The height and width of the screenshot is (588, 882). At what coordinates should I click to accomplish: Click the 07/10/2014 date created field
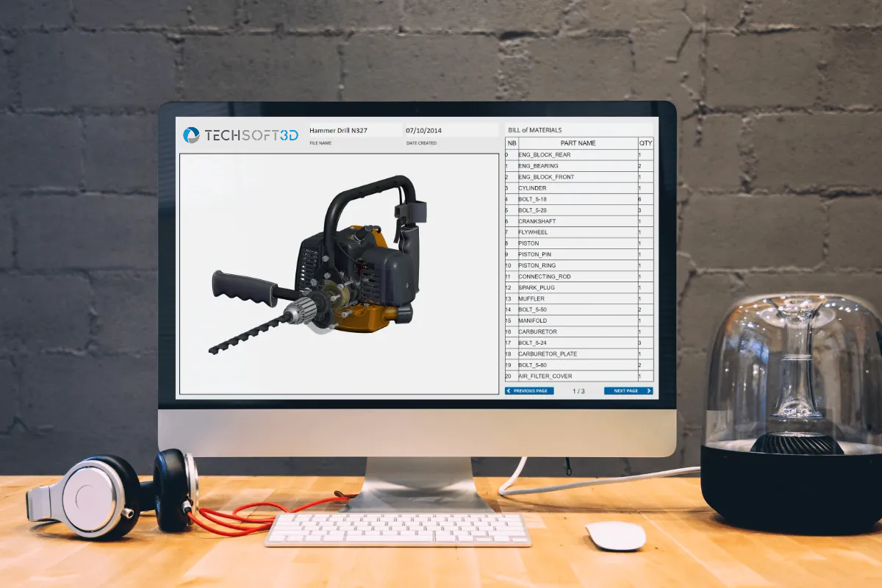424,131
